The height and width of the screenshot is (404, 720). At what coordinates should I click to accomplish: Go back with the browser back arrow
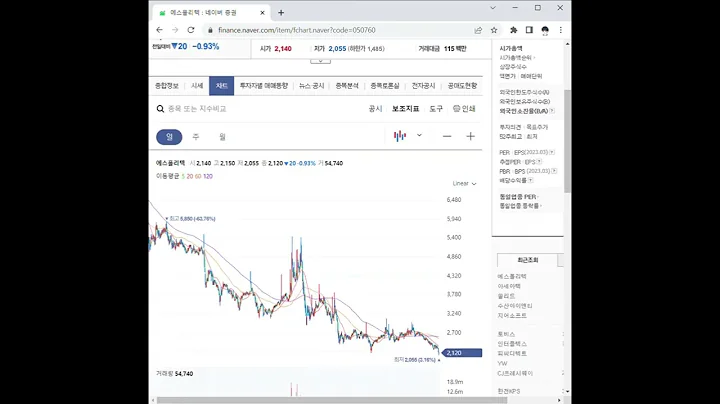[x=159, y=30]
